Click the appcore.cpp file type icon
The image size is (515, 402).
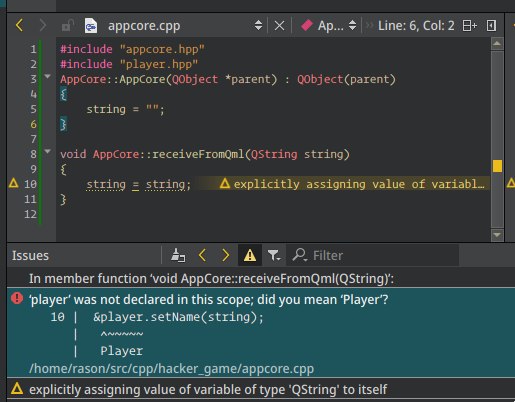pos(91,26)
